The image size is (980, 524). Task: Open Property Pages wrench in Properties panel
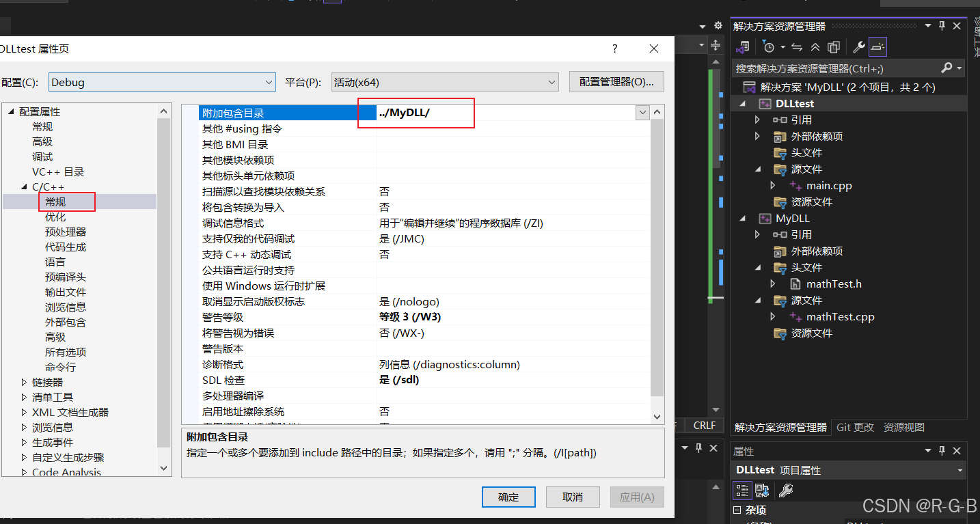pos(786,490)
